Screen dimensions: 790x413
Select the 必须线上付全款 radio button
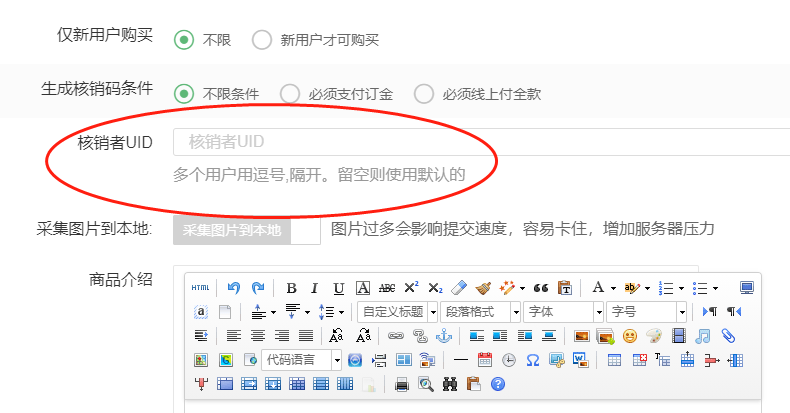(424, 94)
